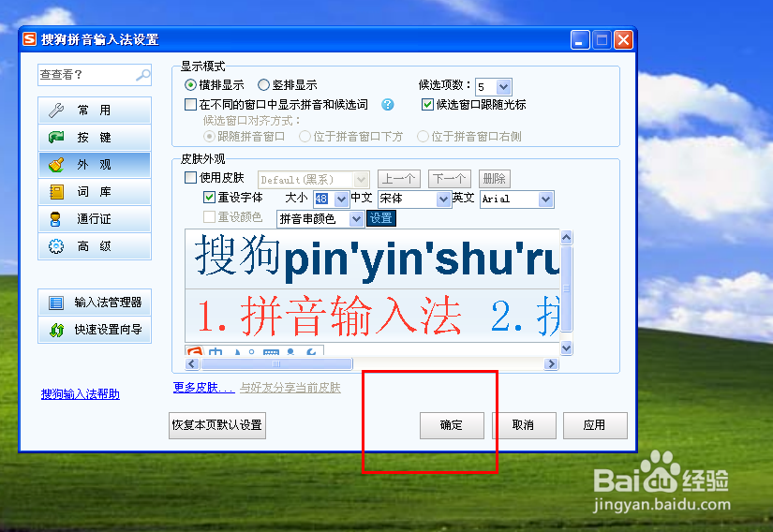The width and height of the screenshot is (773, 532).
Task: Click the horizontal scrollbar thumb in preview
Action: coord(276,364)
